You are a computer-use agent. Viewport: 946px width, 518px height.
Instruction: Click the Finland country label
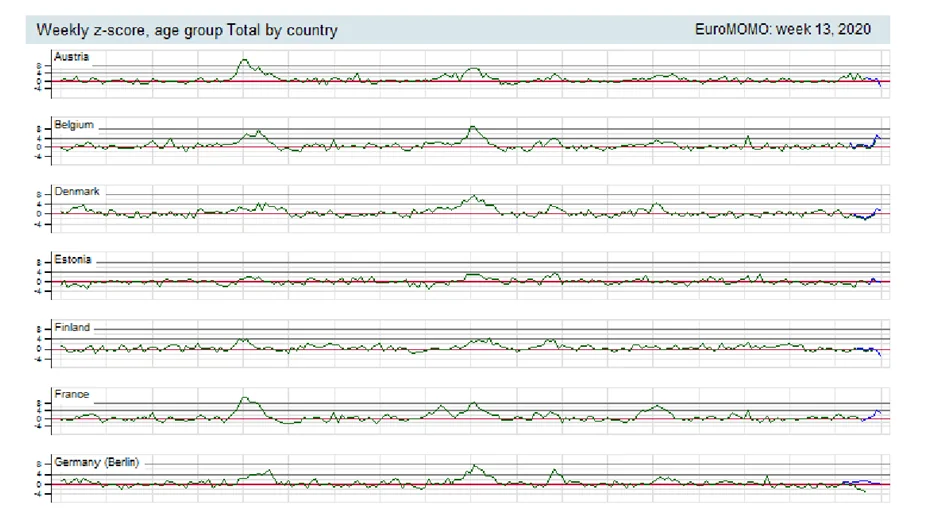[72, 327]
